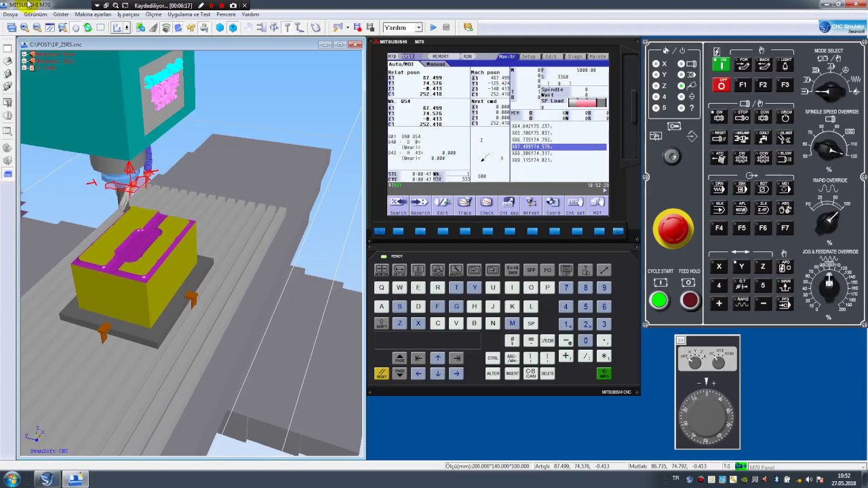This screenshot has height=488, width=868.
Task: Click the MAIN button on machine panel
Action: 785,285
